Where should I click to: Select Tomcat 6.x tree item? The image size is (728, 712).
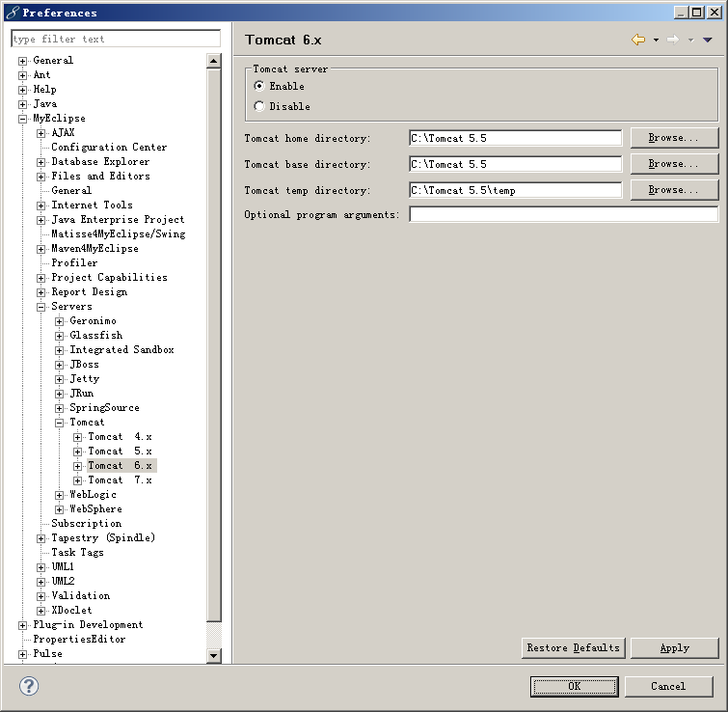pyautogui.click(x=121, y=465)
